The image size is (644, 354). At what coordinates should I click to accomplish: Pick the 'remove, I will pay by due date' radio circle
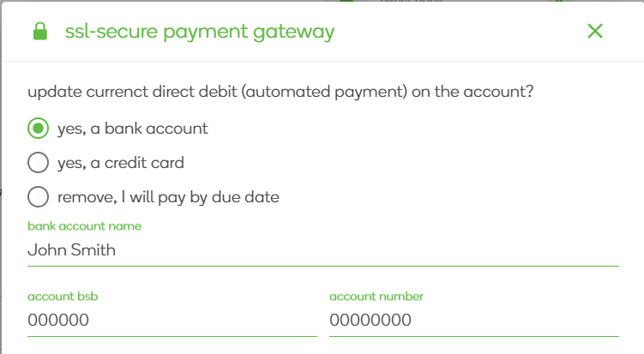click(x=39, y=196)
